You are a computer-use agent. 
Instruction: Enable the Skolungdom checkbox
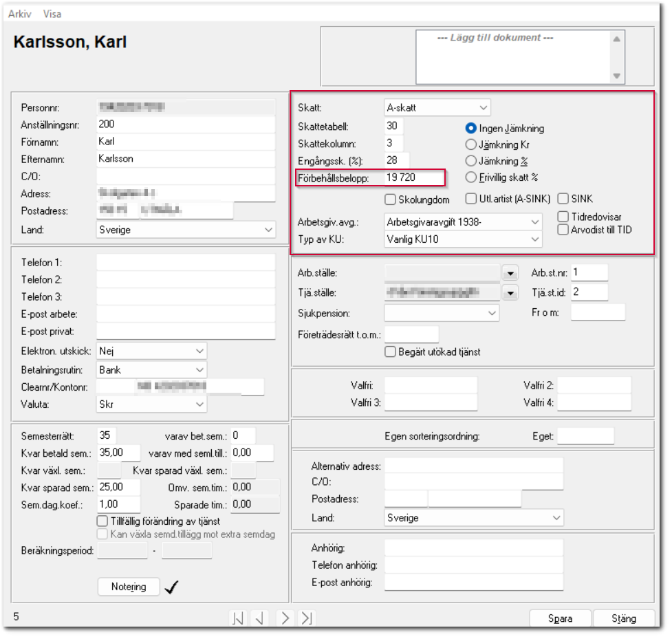click(x=391, y=199)
